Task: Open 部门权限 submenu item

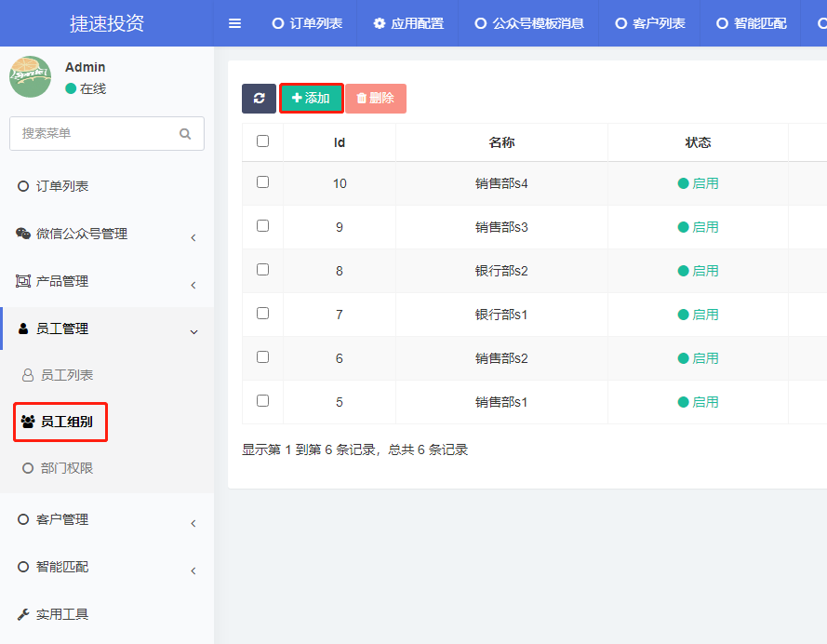Action: pos(67,468)
